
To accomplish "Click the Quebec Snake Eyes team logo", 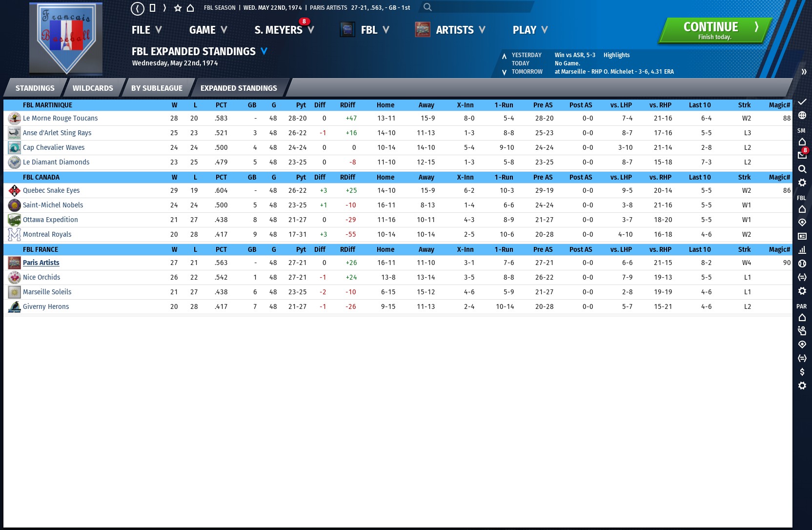I will click(14, 190).
